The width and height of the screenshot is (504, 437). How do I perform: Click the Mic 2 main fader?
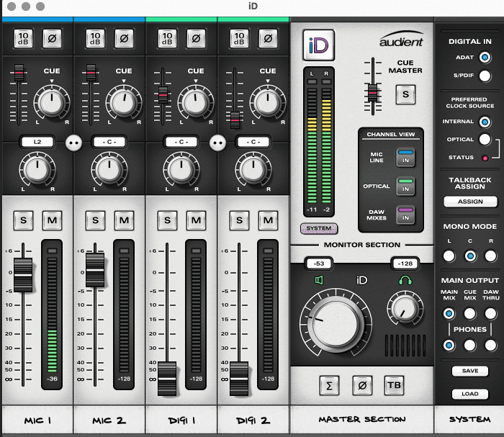[95, 270]
